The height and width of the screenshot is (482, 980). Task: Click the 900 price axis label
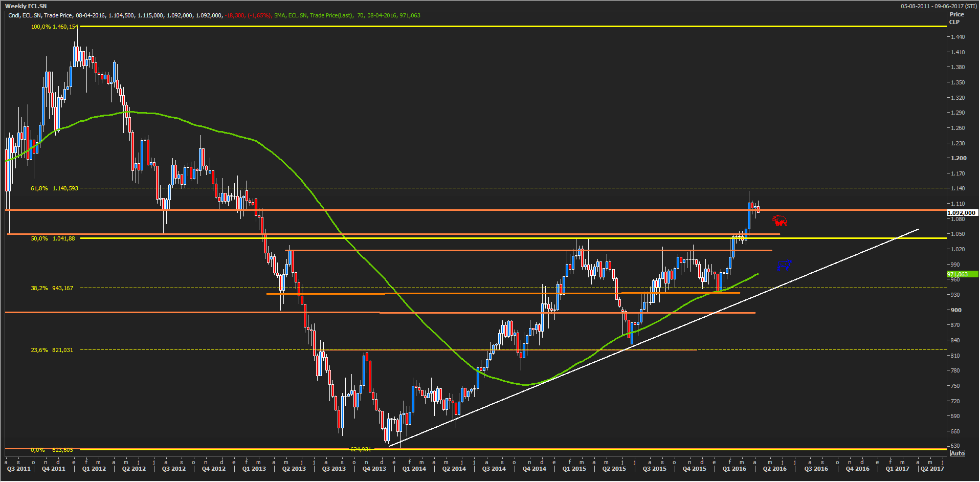(956, 310)
